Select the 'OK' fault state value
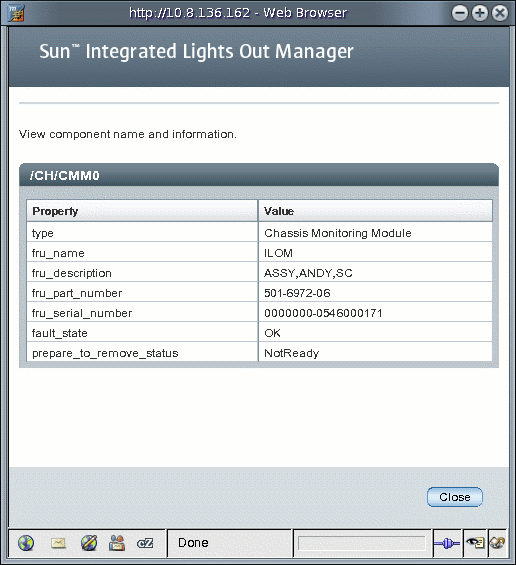 click(x=375, y=333)
